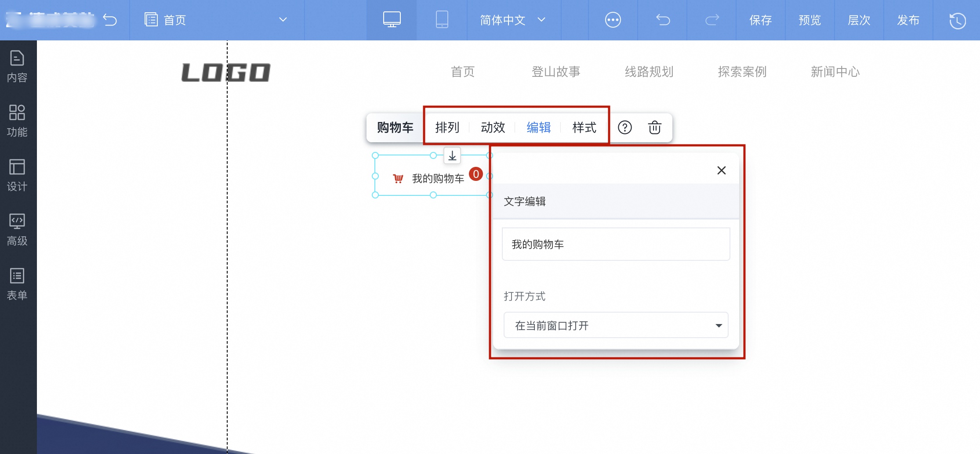Click the page list icon beside 首页
Viewport: 980px width, 454px height.
[151, 20]
